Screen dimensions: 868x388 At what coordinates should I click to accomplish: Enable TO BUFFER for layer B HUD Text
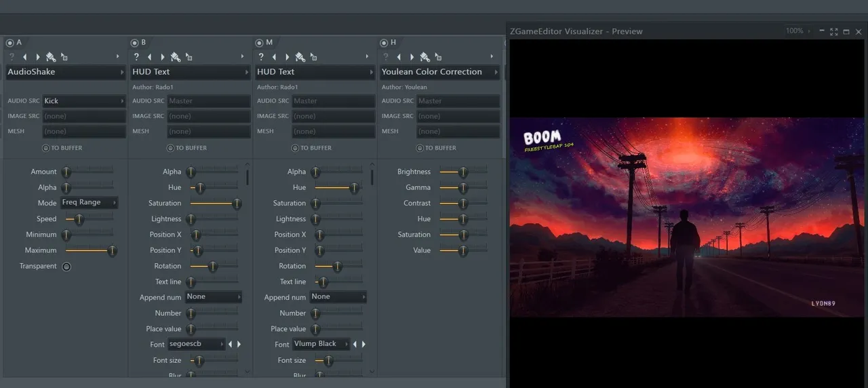coord(170,148)
